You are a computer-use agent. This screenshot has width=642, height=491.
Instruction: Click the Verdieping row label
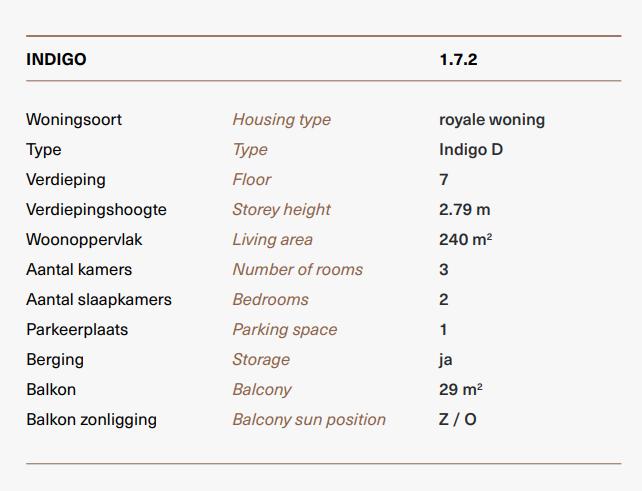point(66,180)
